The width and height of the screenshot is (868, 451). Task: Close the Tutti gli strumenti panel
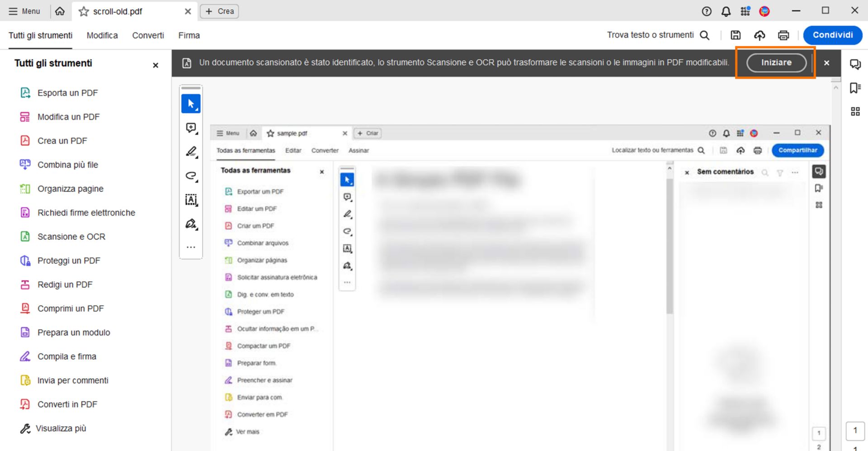(156, 65)
